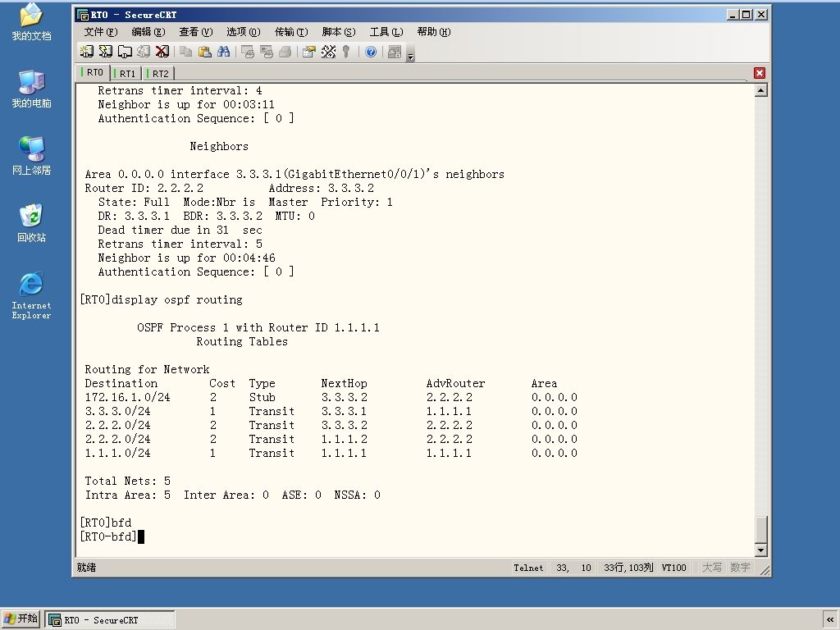Click the Print Auto printer icon
The height and width of the screenshot is (630, 840).
pyautogui.click(x=285, y=52)
